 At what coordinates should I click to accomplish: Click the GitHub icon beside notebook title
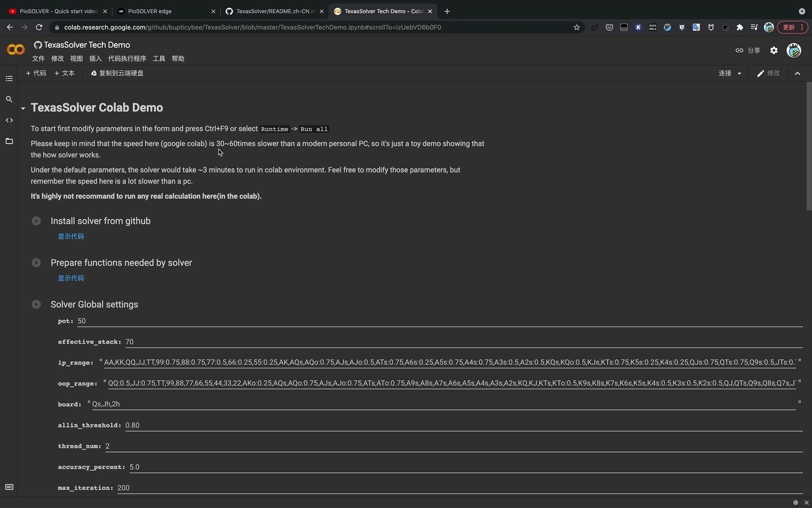pos(38,45)
